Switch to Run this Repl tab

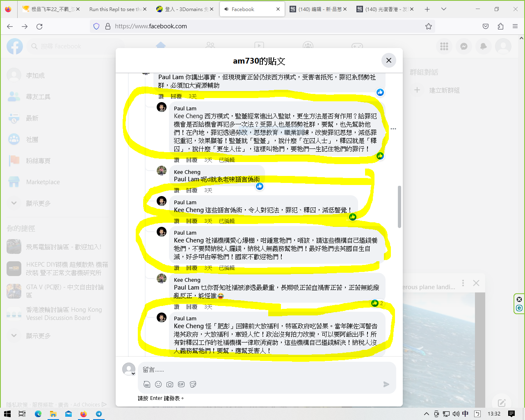pos(118,9)
